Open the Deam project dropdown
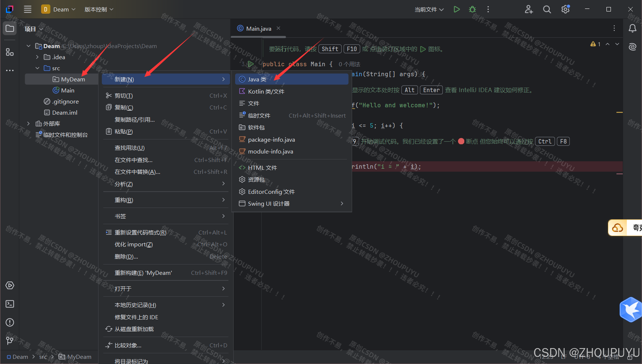The image size is (642, 364). (x=59, y=9)
